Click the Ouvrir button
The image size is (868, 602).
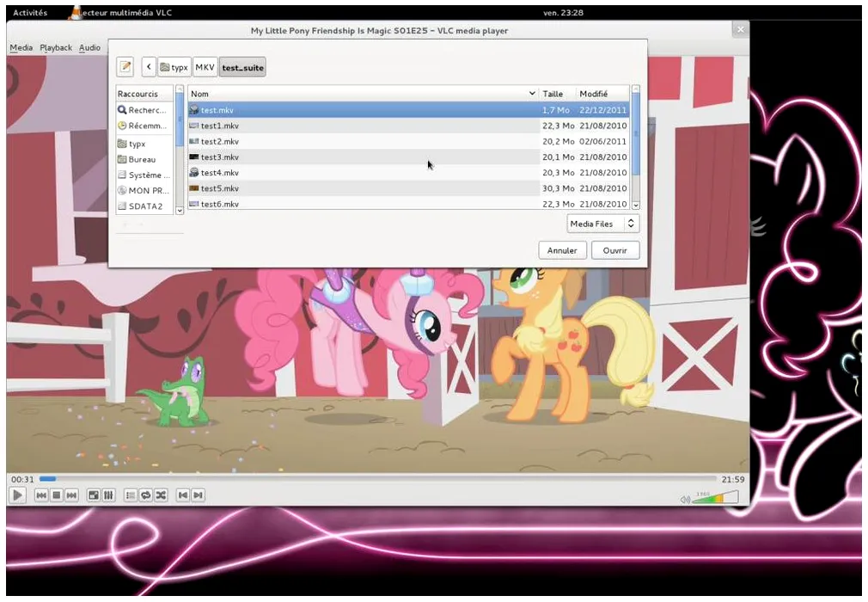click(615, 250)
